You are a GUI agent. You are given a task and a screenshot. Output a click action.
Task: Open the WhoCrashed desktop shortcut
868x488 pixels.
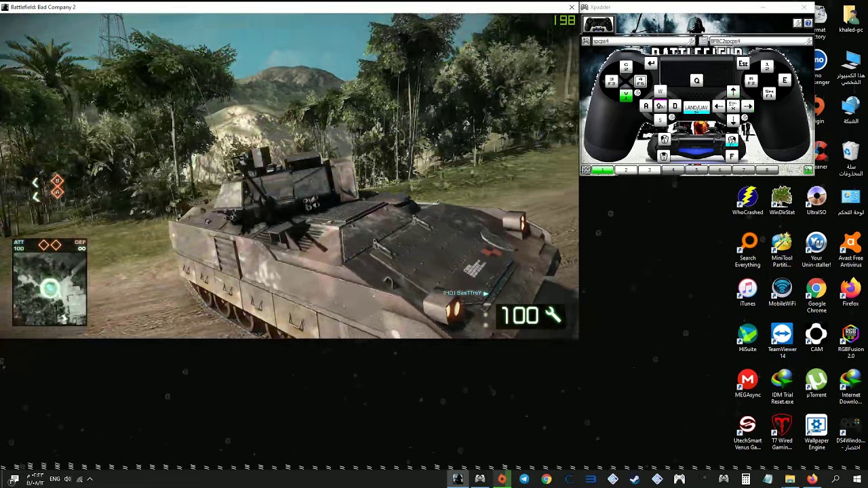747,201
